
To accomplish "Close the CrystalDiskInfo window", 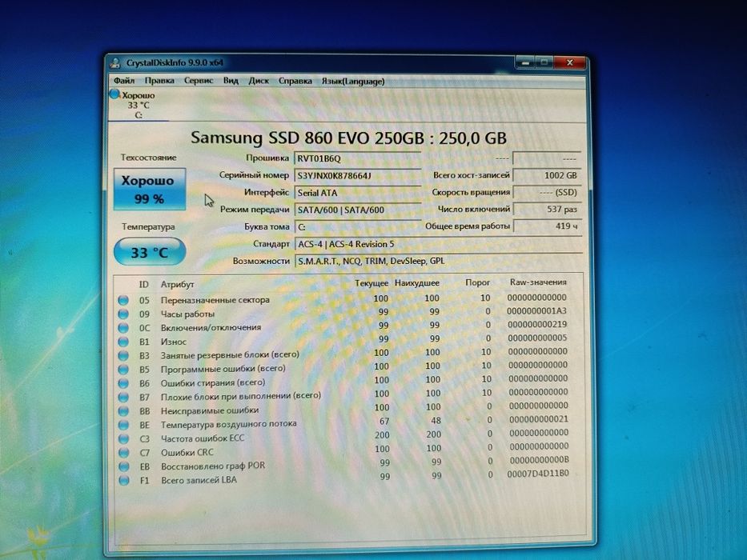I will click(x=570, y=62).
